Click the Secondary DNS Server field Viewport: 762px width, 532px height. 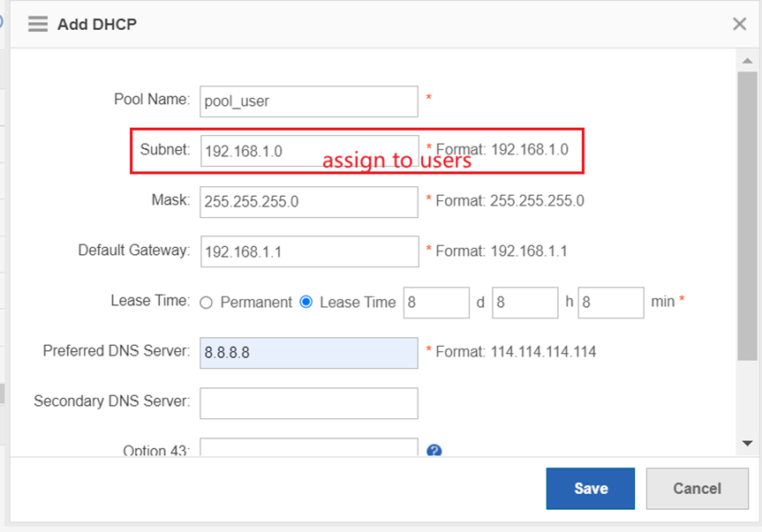pos(308,402)
